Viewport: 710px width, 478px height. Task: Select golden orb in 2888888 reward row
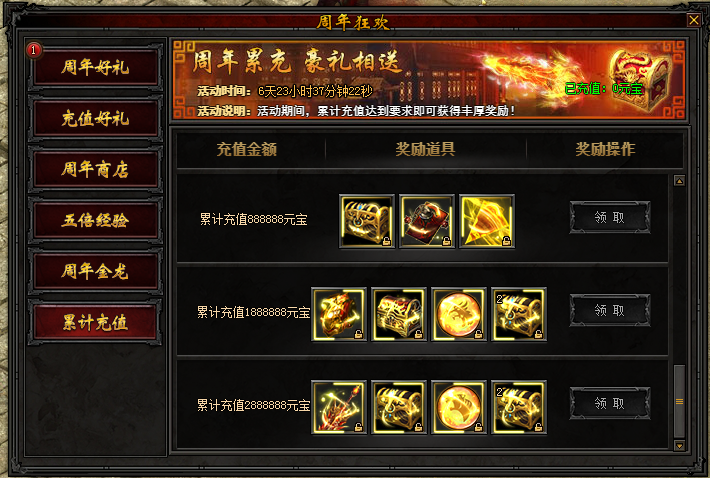pos(459,407)
